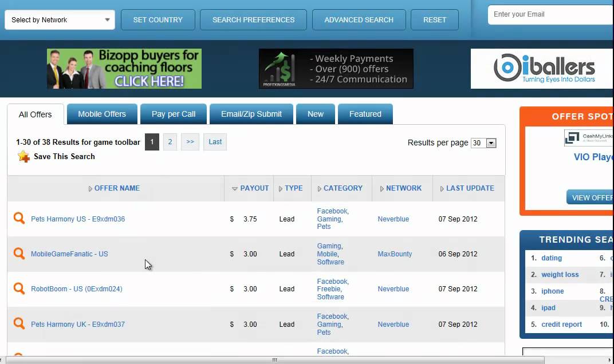Switch to the Email/Zip Submit tab
This screenshot has height=364, width=614.
coord(251,114)
